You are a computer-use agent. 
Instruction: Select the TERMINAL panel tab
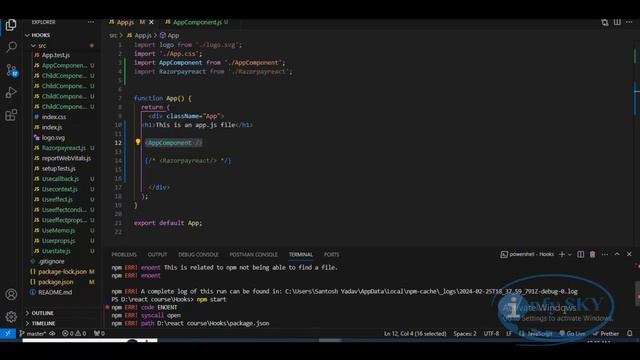(301, 254)
